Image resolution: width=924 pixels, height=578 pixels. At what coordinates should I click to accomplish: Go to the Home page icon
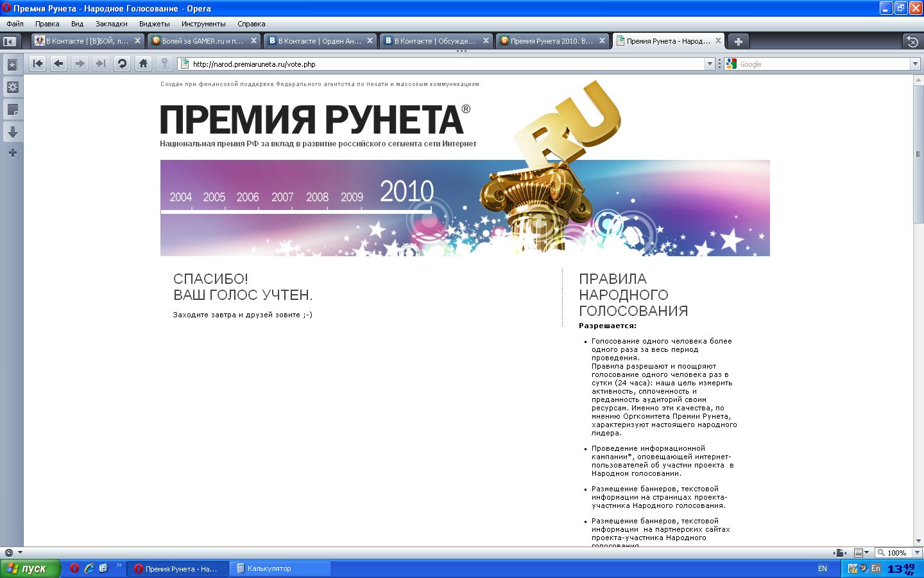point(143,64)
